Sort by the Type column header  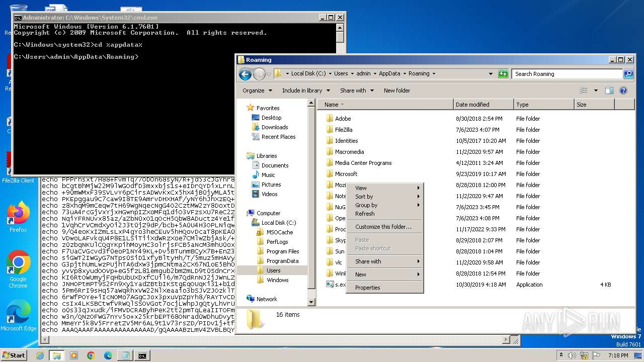544,105
